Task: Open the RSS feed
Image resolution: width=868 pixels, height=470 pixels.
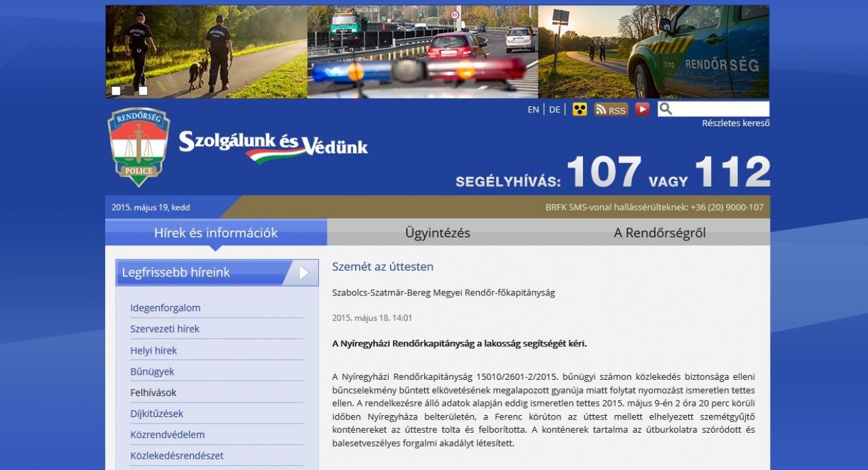Action: click(610, 109)
